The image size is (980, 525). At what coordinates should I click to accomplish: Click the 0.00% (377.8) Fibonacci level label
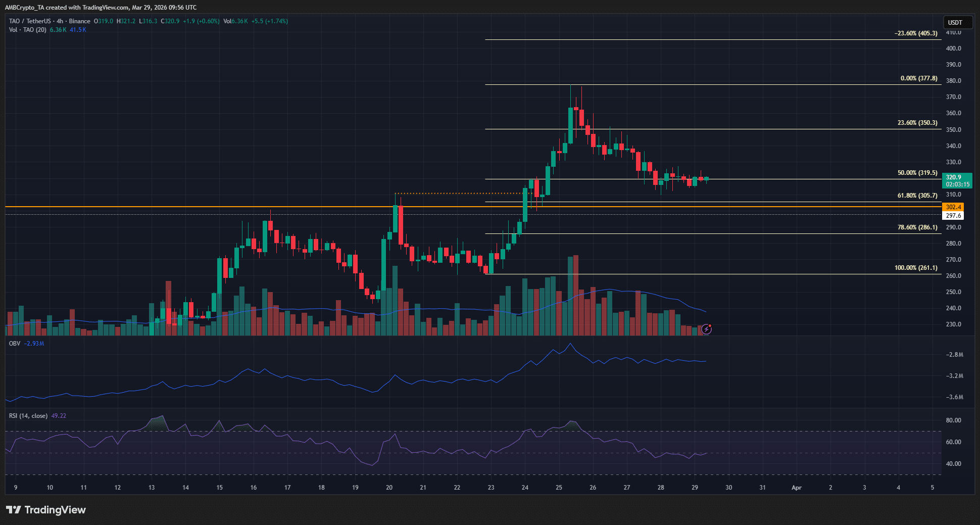(918, 78)
